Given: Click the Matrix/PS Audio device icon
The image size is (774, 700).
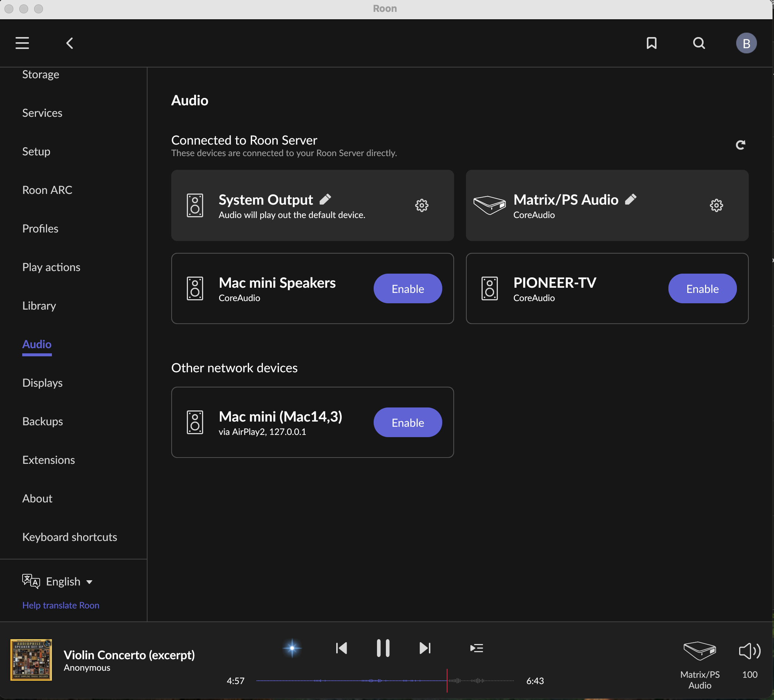Looking at the screenshot, I should point(489,205).
